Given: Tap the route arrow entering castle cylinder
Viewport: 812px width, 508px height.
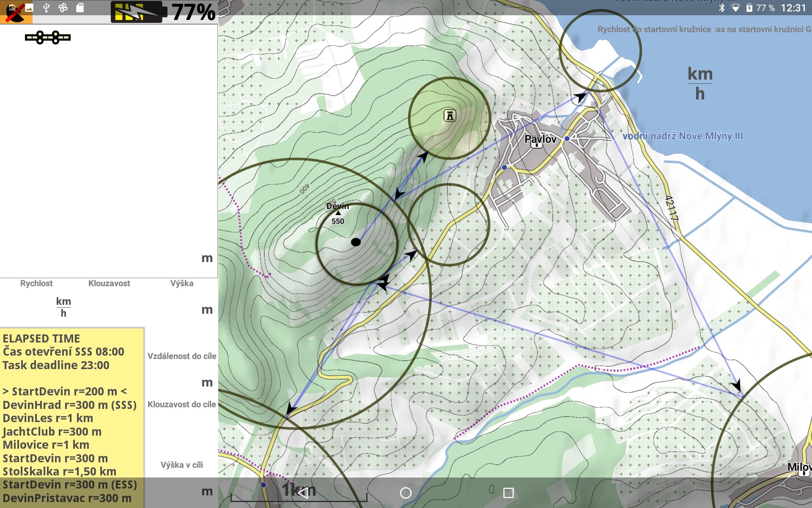Looking at the screenshot, I should pyautogui.click(x=422, y=157).
